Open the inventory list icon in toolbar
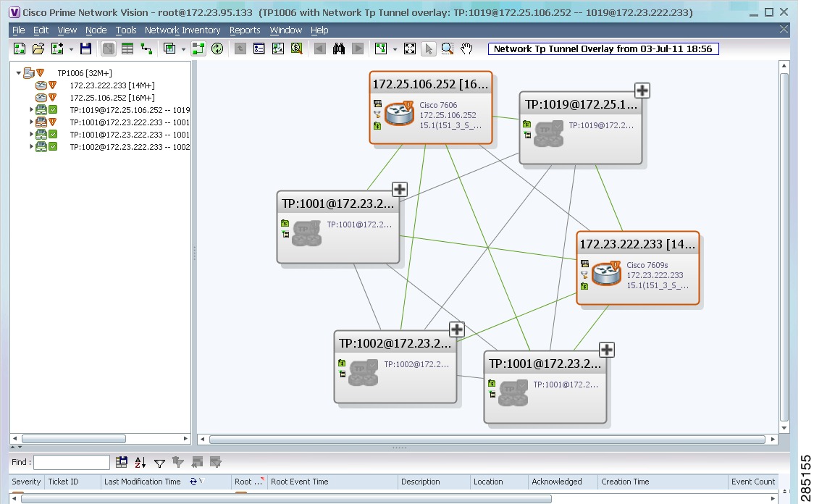Screen dimensions: 814x504 tap(259, 49)
